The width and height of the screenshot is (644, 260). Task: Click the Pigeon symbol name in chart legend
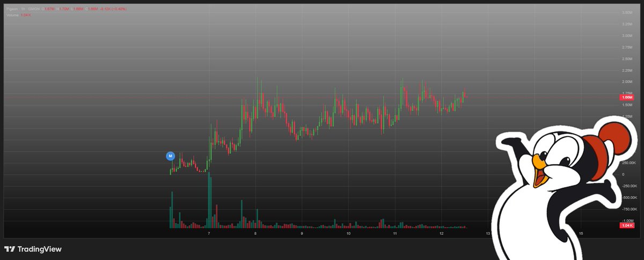12,9
